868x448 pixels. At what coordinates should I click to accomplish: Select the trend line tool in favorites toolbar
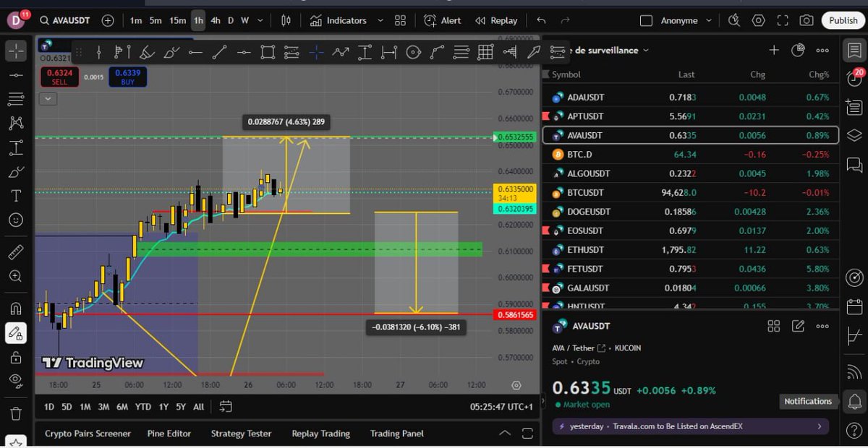[x=219, y=52]
